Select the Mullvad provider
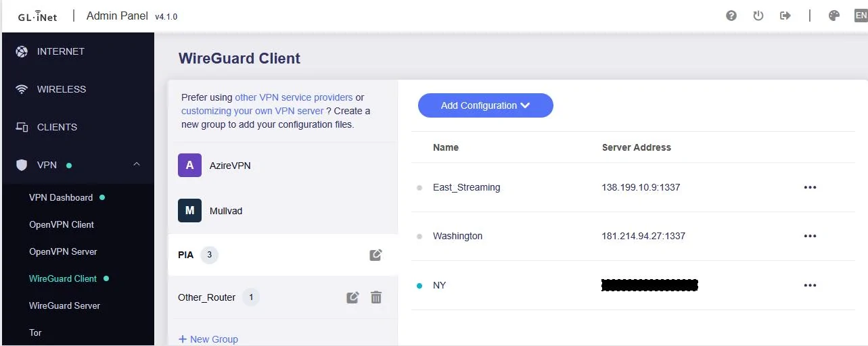The width and height of the screenshot is (868, 346). [x=226, y=211]
